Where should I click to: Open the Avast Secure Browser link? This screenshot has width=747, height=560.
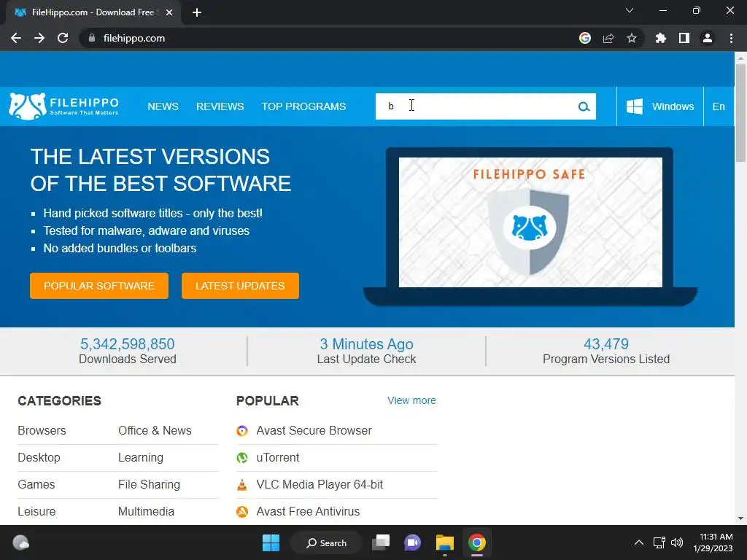(314, 430)
